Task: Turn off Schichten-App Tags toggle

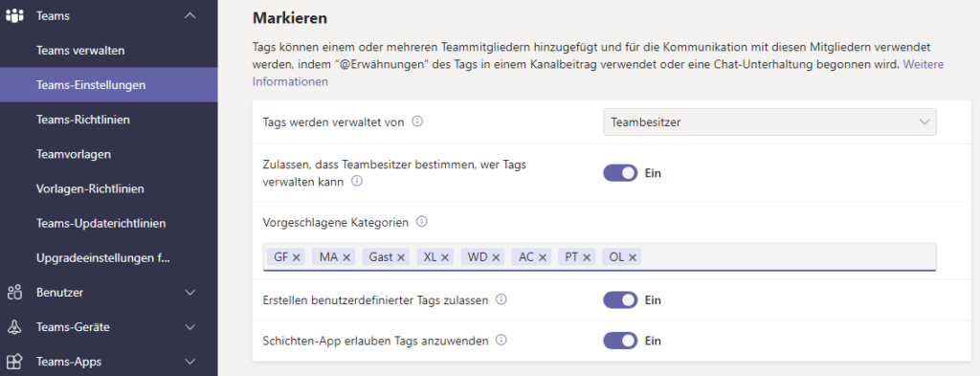Action: point(620,341)
